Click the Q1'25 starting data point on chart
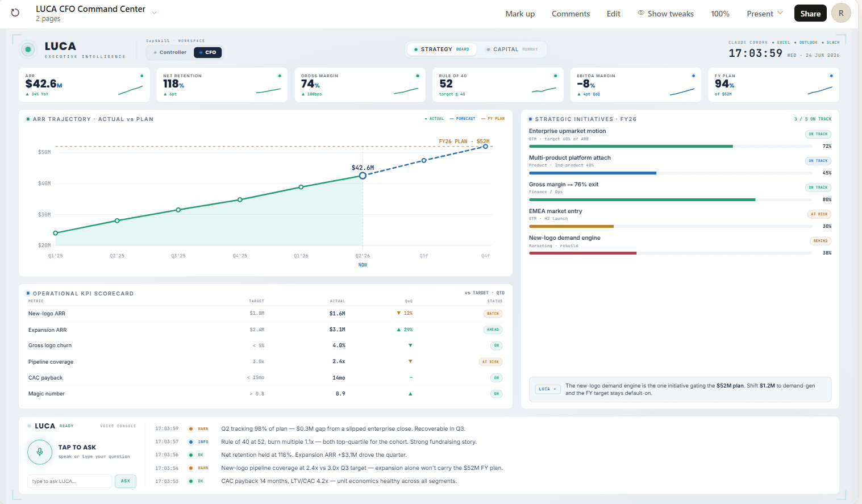This screenshot has width=862, height=504. coord(56,233)
